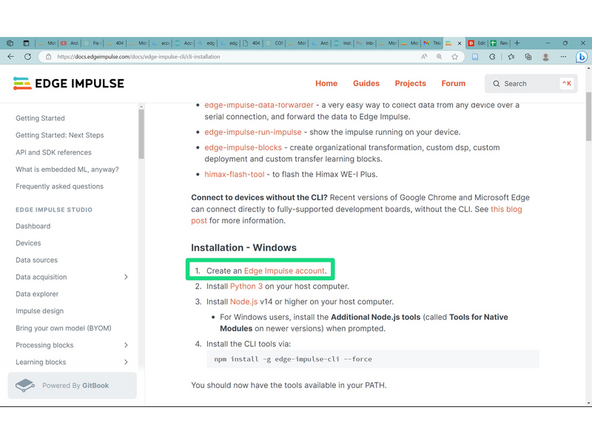Viewport: 592px width, 444px height.
Task: Open Bring your own model (BYOM) item
Action: tap(63, 328)
